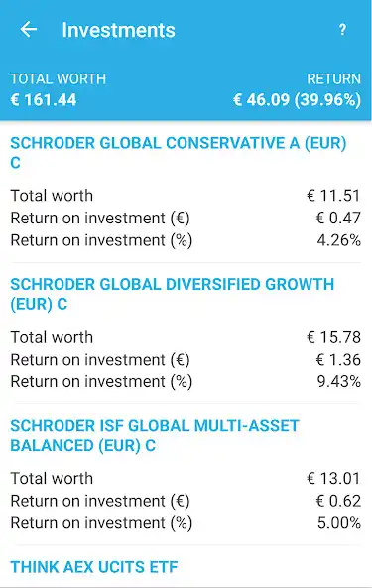Viewport: 372px width, 588px height.
Task: Tap the RETURN label in header
Action: pyautogui.click(x=333, y=78)
